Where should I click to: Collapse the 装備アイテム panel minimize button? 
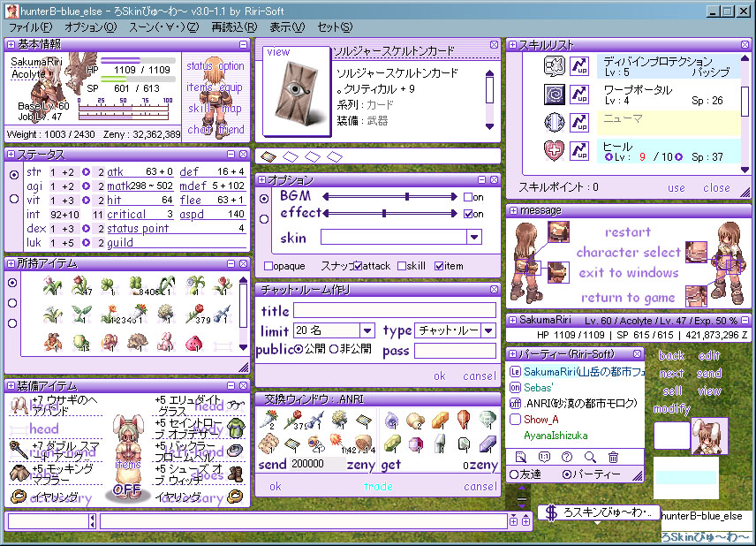click(231, 386)
